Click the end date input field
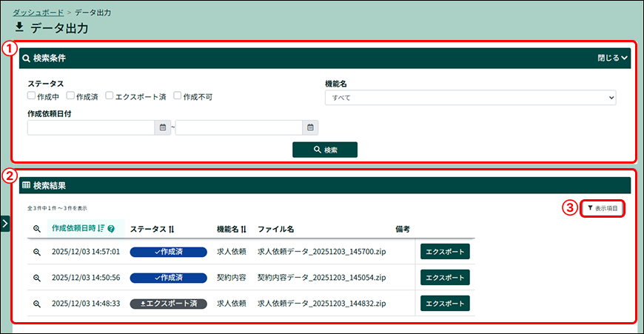The image size is (644, 334). click(x=239, y=128)
